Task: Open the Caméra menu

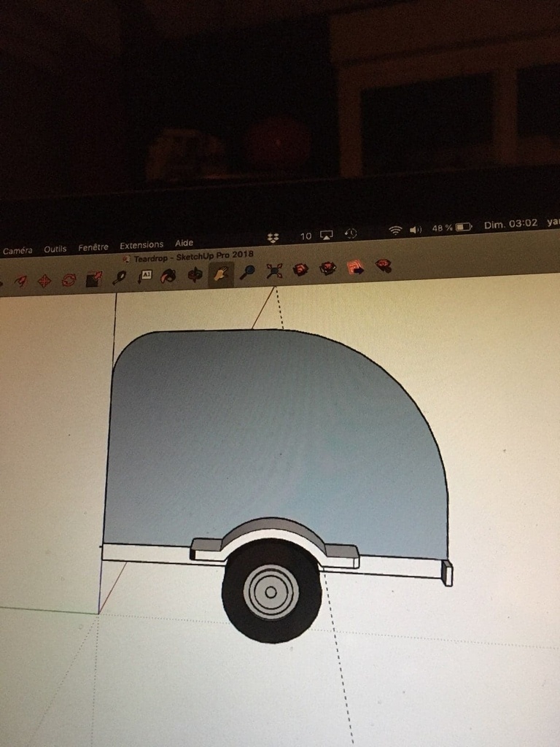Action: point(17,251)
